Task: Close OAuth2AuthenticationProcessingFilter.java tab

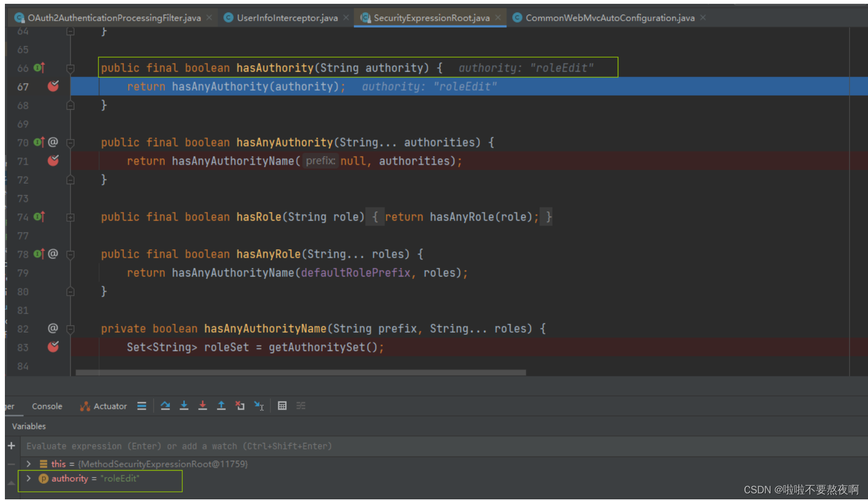Action: click(x=209, y=18)
